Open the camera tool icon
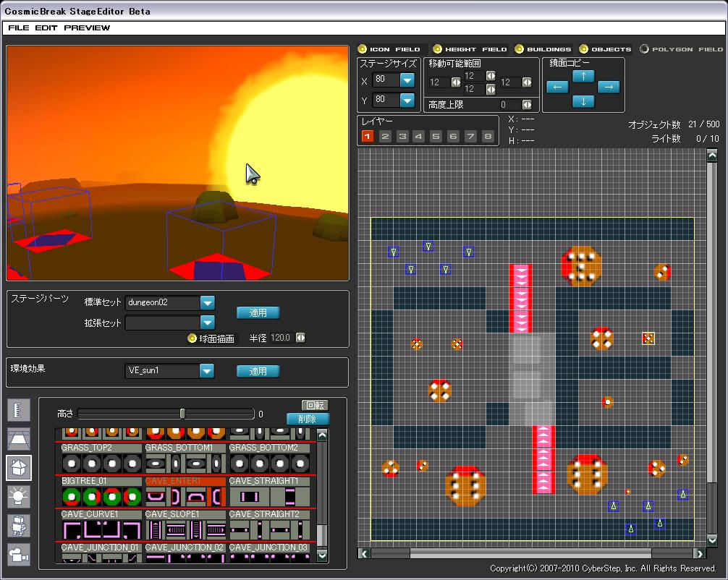The height and width of the screenshot is (580, 728). pos(19,554)
